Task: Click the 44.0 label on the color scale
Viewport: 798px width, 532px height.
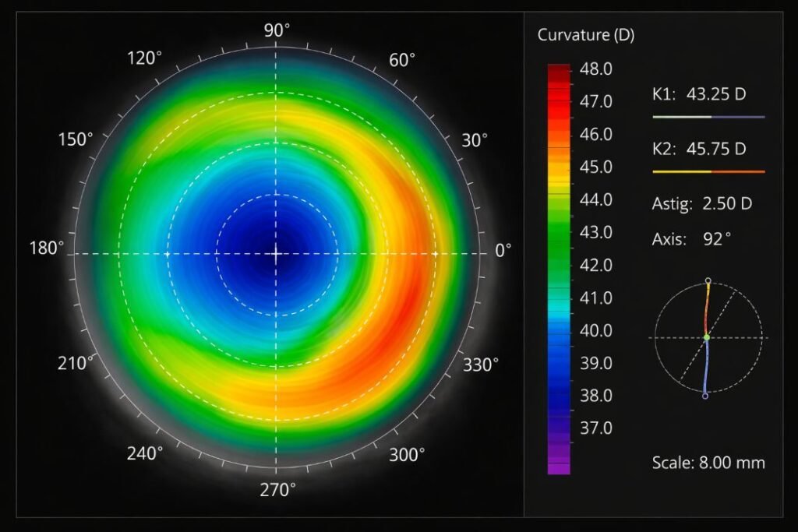Action: (596, 199)
